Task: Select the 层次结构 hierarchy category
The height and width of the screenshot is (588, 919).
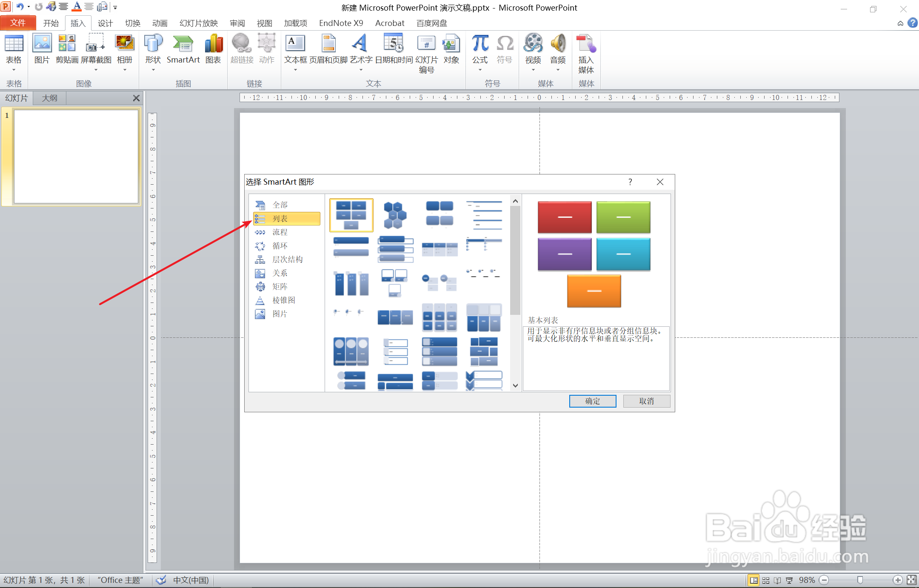Action: tap(287, 260)
